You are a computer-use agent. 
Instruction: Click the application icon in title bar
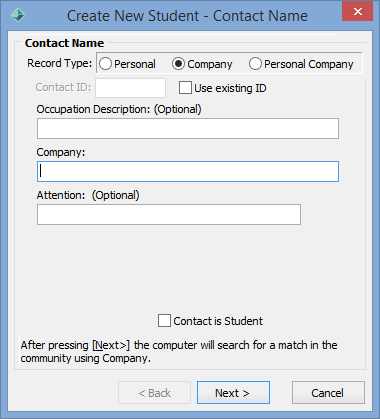coord(18,15)
